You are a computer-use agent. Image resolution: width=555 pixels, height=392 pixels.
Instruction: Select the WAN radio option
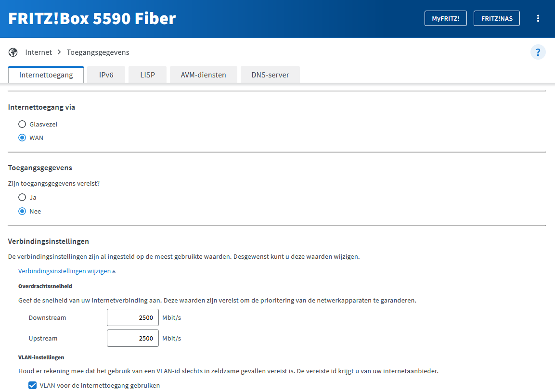coord(22,138)
